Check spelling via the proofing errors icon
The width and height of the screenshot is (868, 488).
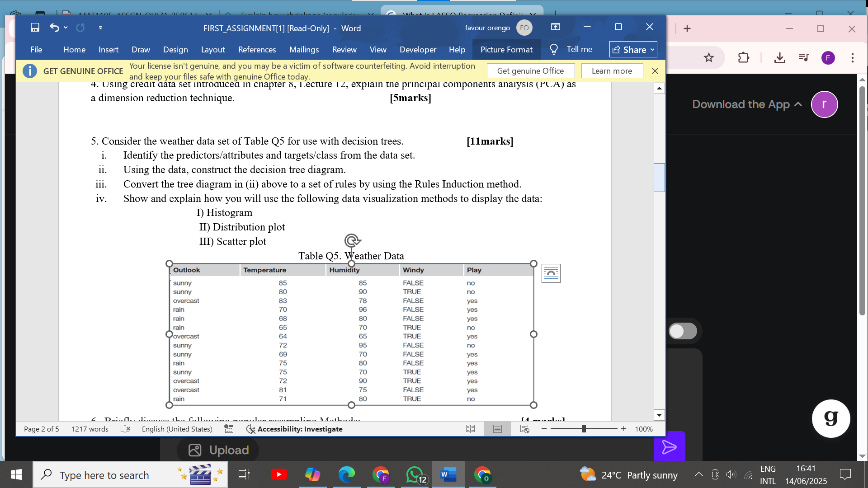coord(125,429)
